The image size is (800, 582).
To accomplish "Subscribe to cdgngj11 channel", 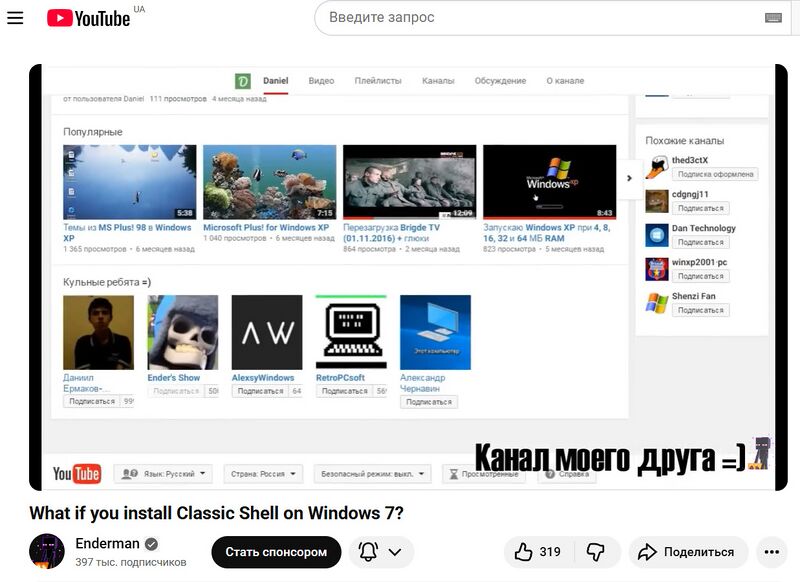I will 701,208.
